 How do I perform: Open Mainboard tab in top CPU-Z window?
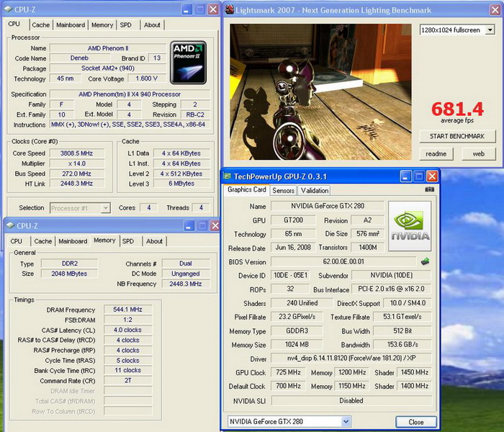[x=71, y=24]
